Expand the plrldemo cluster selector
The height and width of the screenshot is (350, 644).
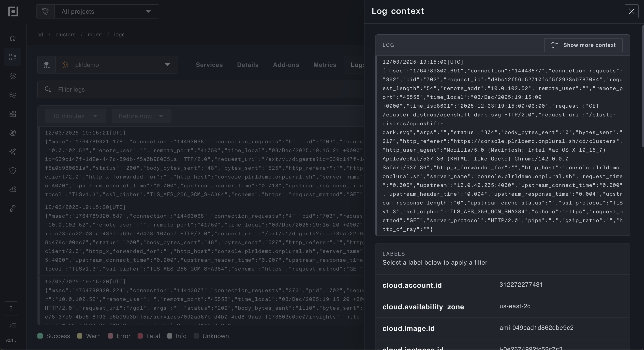[x=116, y=65]
